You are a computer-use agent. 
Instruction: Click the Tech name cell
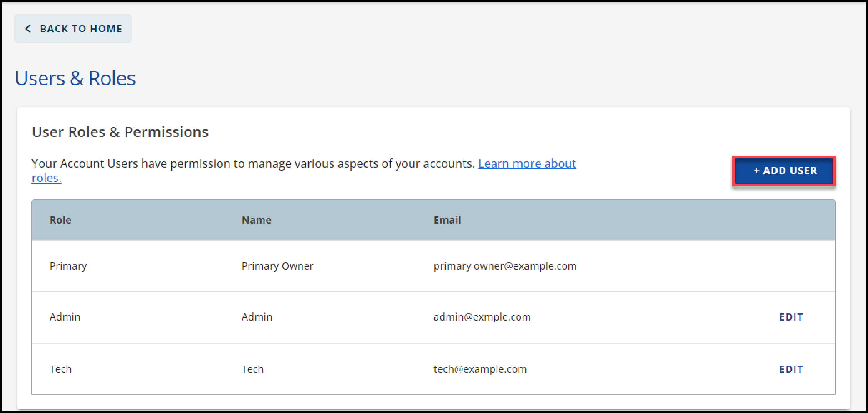click(252, 369)
